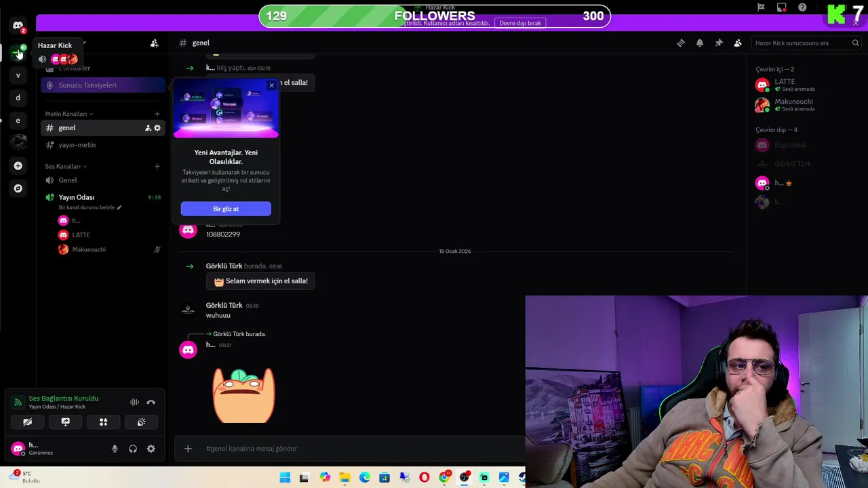Toggle microphone mute in user panel
868x488 pixels.
click(115, 449)
